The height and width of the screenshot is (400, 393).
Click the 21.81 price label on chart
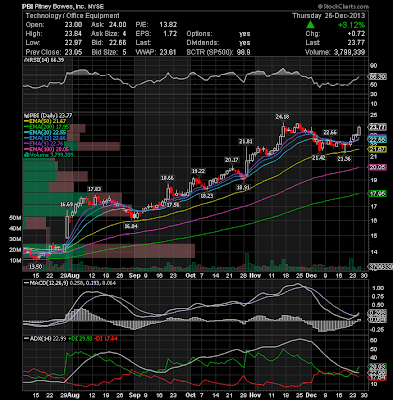point(246,142)
